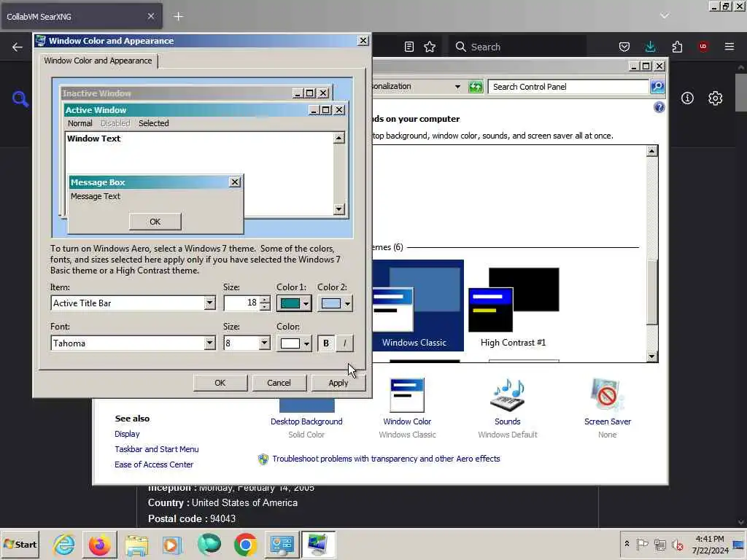The width and height of the screenshot is (747, 560).
Task: Click the Control Panel taskbar icon
Action: pyautogui.click(x=282, y=545)
